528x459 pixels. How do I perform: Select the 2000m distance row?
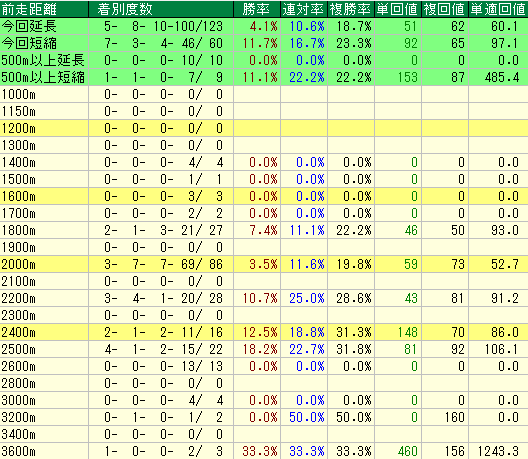tap(264, 264)
